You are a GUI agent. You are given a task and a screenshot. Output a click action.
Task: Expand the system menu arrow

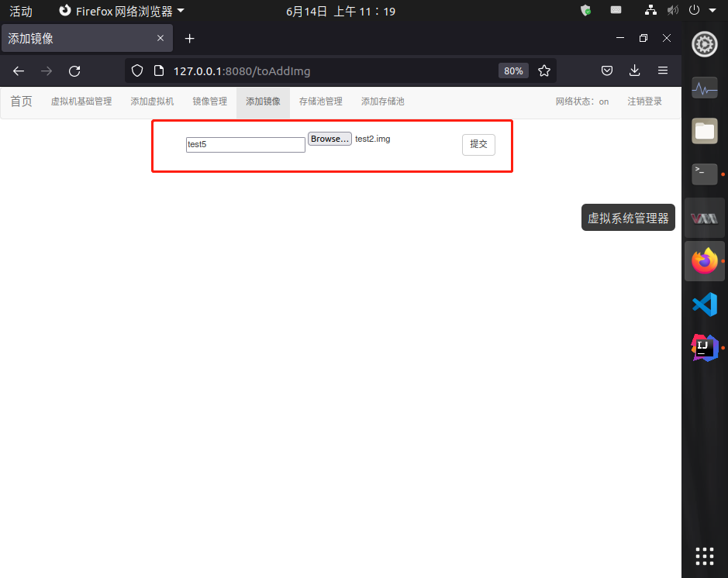(712, 10)
